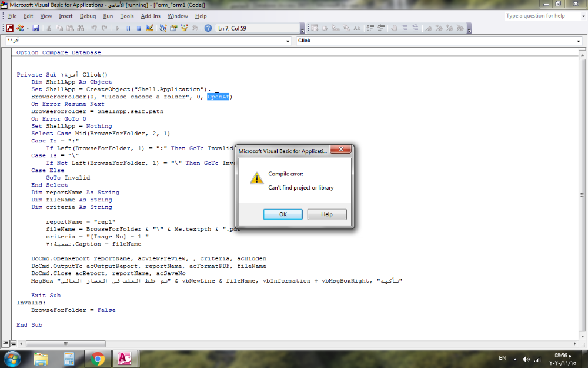Open the Properties Window icon

click(173, 28)
